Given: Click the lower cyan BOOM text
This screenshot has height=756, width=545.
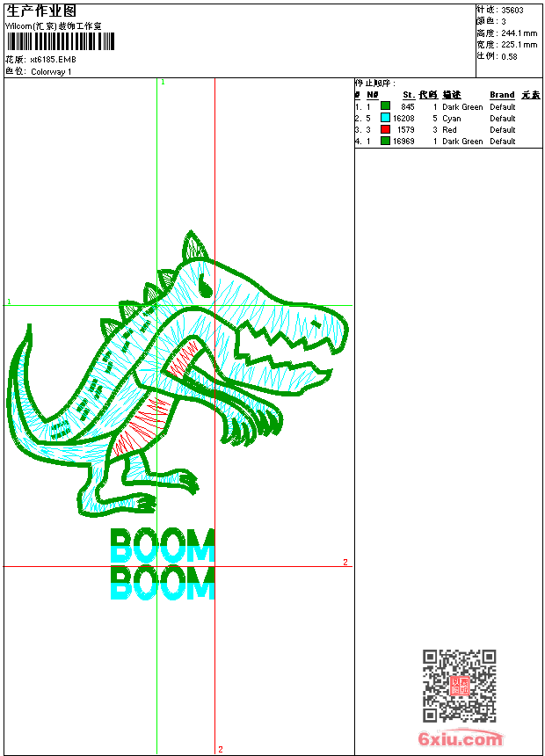Looking at the screenshot, I should (x=162, y=584).
